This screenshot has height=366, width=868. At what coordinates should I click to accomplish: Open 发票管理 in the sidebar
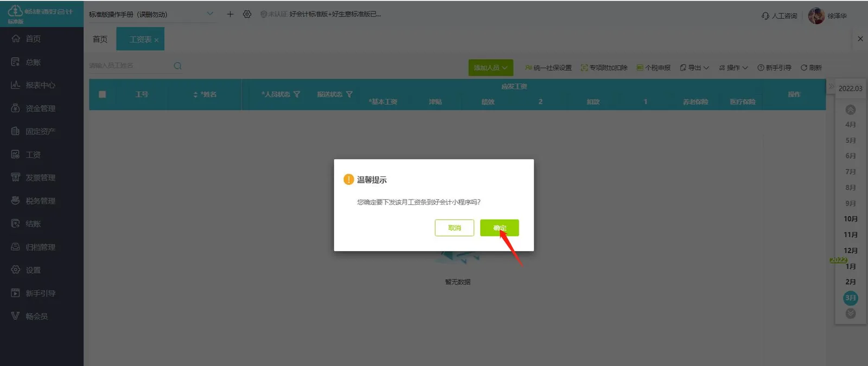(42, 177)
